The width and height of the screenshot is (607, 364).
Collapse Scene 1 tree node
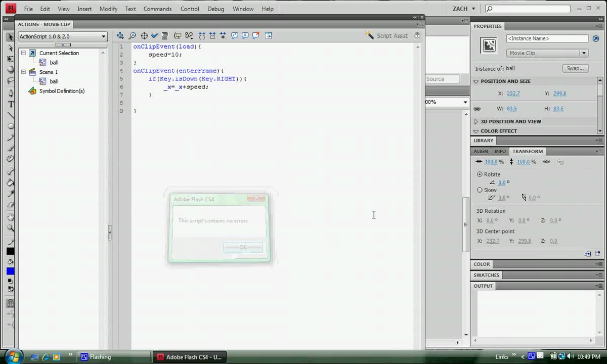click(23, 72)
